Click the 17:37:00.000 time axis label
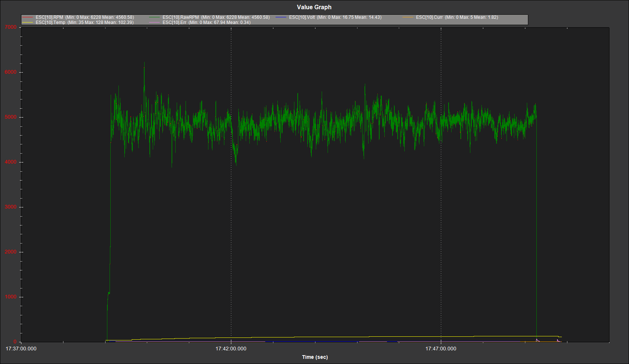Viewport: 629px width, 364px height. (21, 349)
